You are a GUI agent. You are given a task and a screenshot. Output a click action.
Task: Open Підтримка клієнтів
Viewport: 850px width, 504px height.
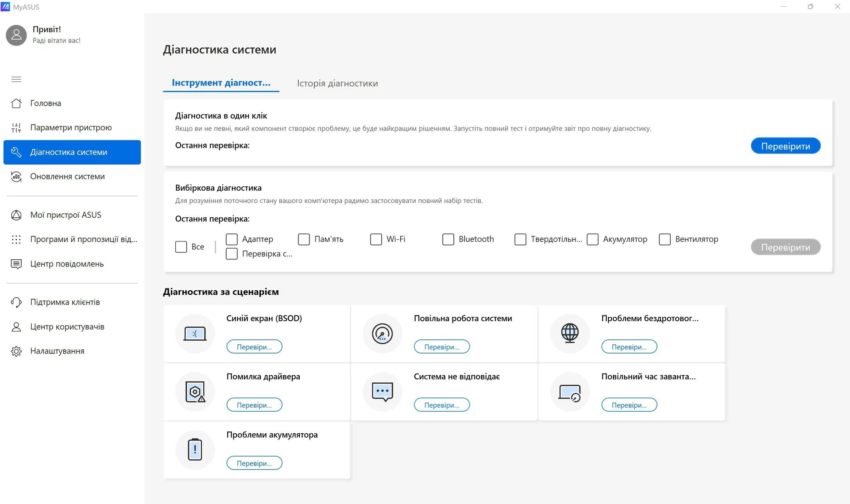point(72,302)
